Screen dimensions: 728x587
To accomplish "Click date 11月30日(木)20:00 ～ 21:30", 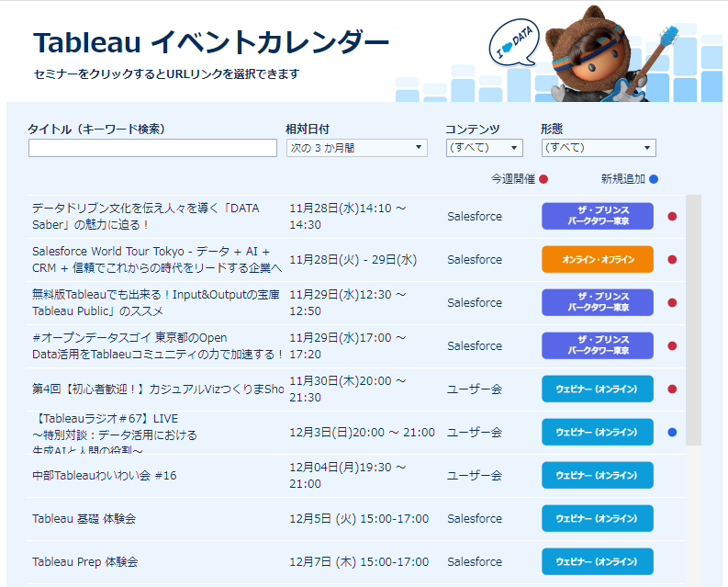I will [x=348, y=389].
